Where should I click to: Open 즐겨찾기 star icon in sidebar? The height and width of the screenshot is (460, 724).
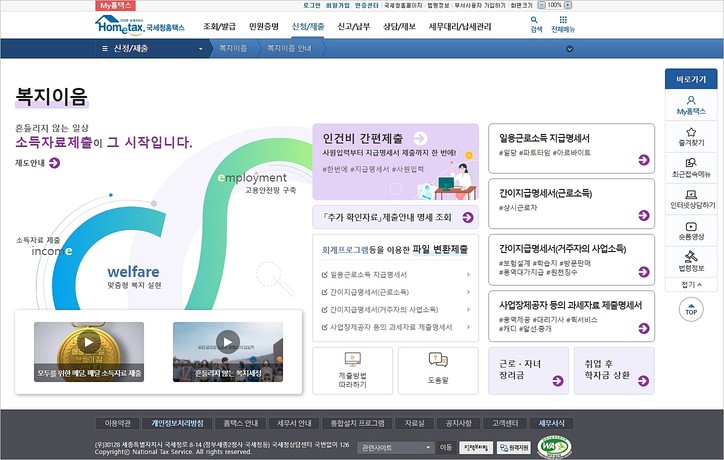(x=691, y=132)
